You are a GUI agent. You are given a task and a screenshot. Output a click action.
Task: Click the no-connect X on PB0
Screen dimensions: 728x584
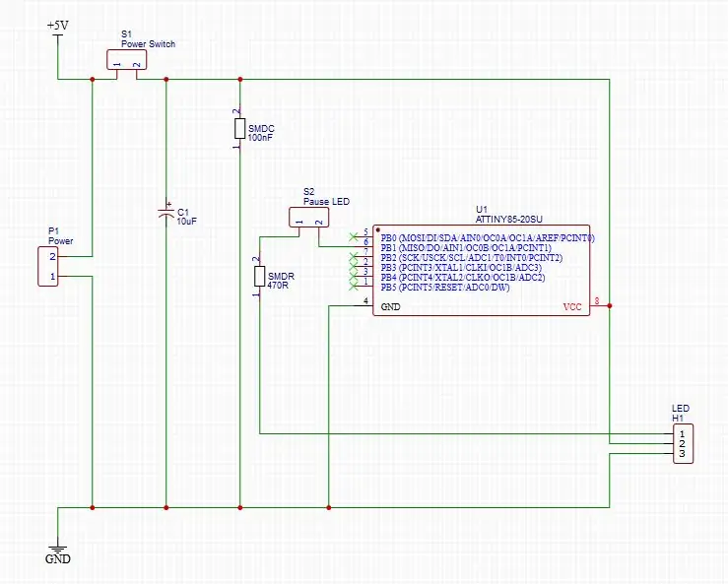[354, 237]
